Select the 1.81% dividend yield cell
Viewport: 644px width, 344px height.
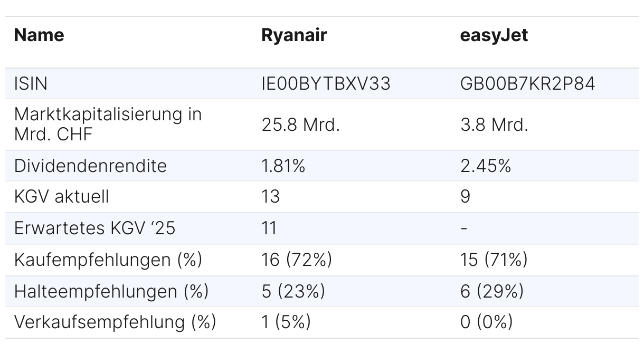[283, 166]
